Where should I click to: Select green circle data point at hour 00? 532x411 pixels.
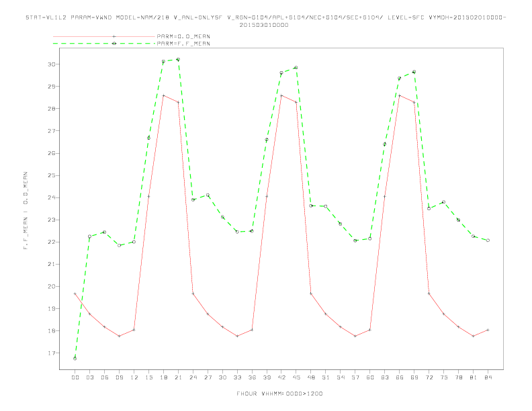pyautogui.click(x=75, y=359)
